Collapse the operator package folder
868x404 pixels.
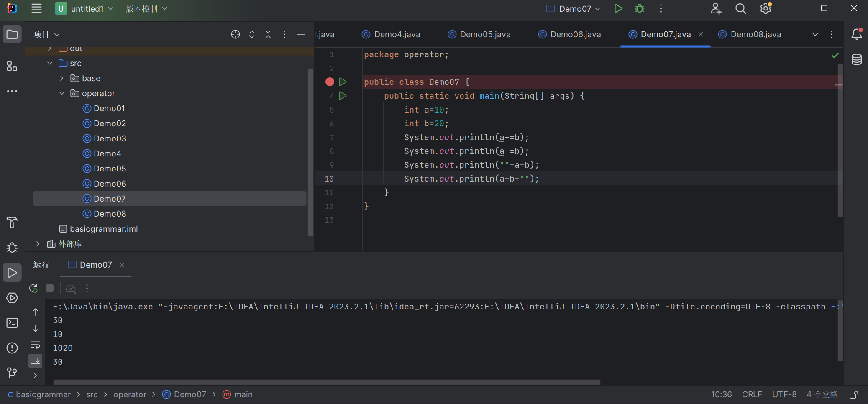[62, 93]
